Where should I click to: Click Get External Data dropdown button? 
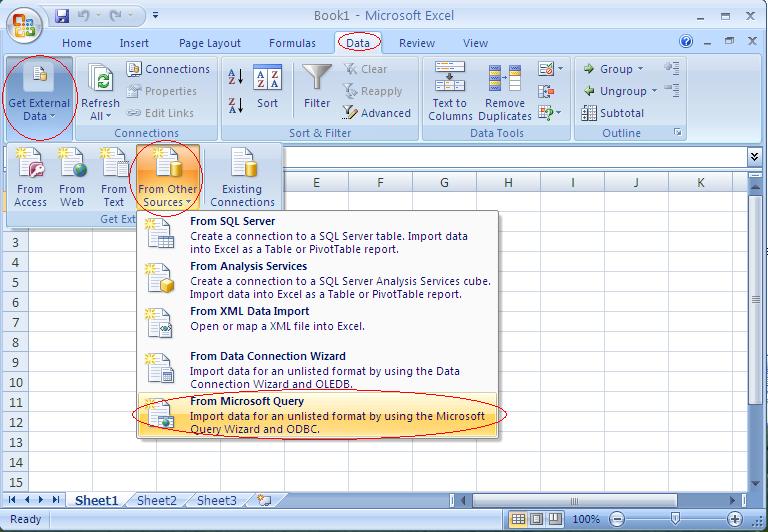(39, 98)
